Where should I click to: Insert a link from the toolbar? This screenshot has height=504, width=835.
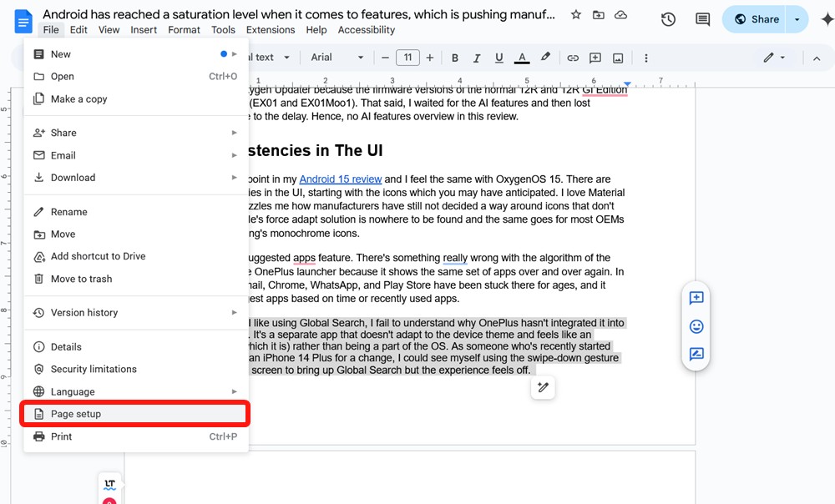[573, 58]
